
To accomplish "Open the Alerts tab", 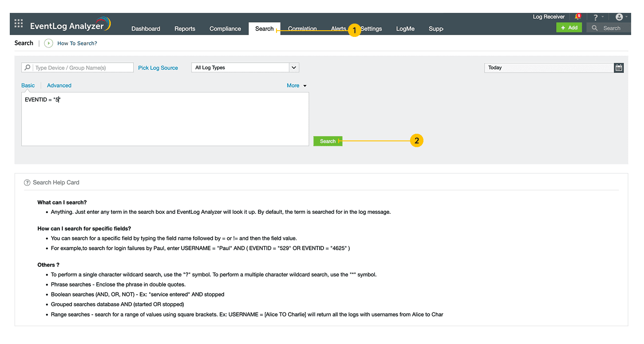I will tap(339, 28).
